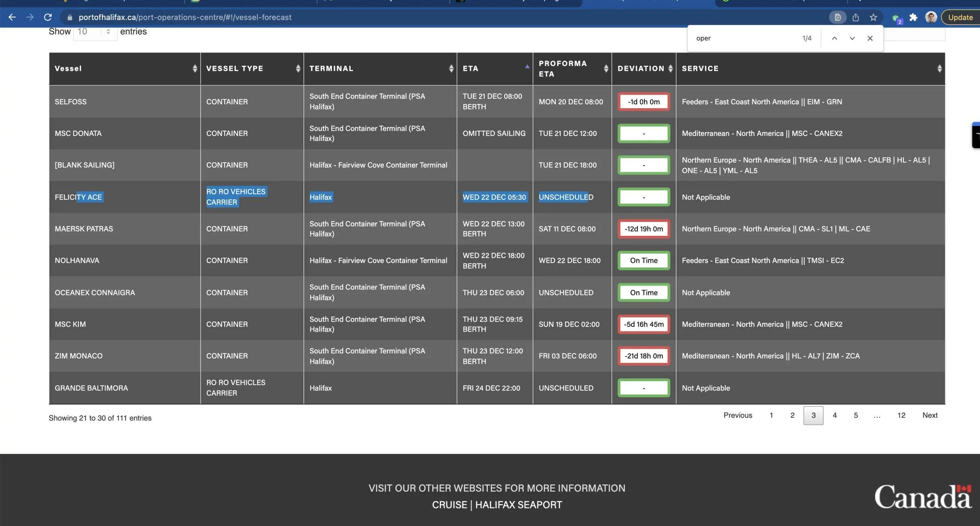This screenshot has width=980, height=526.
Task: Sort table by ETA column
Action: click(x=495, y=69)
